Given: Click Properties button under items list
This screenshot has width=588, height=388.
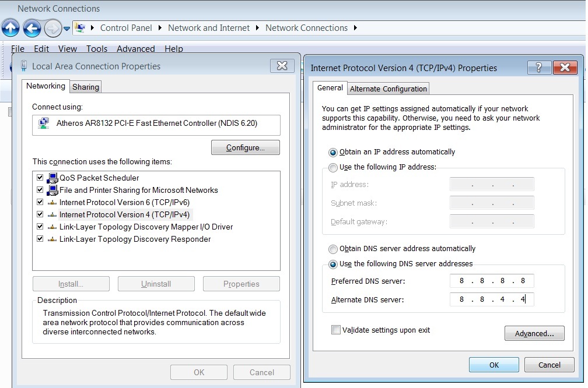Looking at the screenshot, I should pyautogui.click(x=241, y=284).
